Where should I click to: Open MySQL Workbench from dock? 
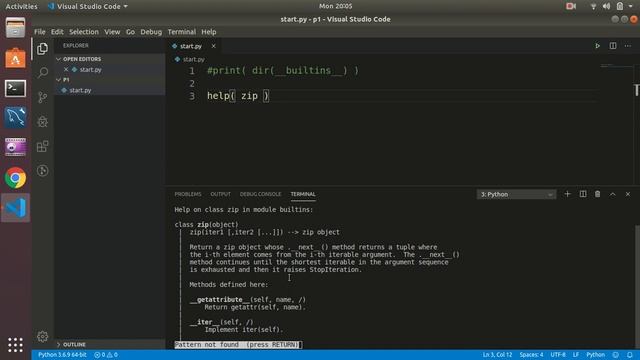[16, 118]
